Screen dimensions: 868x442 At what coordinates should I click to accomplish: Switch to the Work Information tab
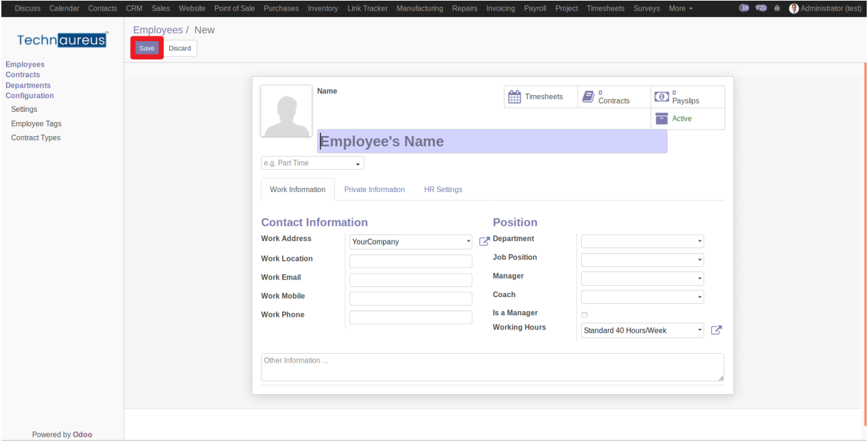(298, 189)
